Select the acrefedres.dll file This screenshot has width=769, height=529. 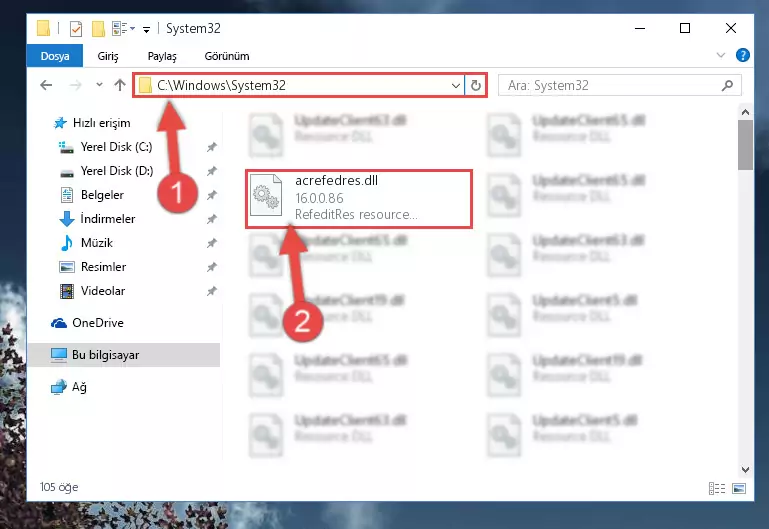pyautogui.click(x=359, y=199)
